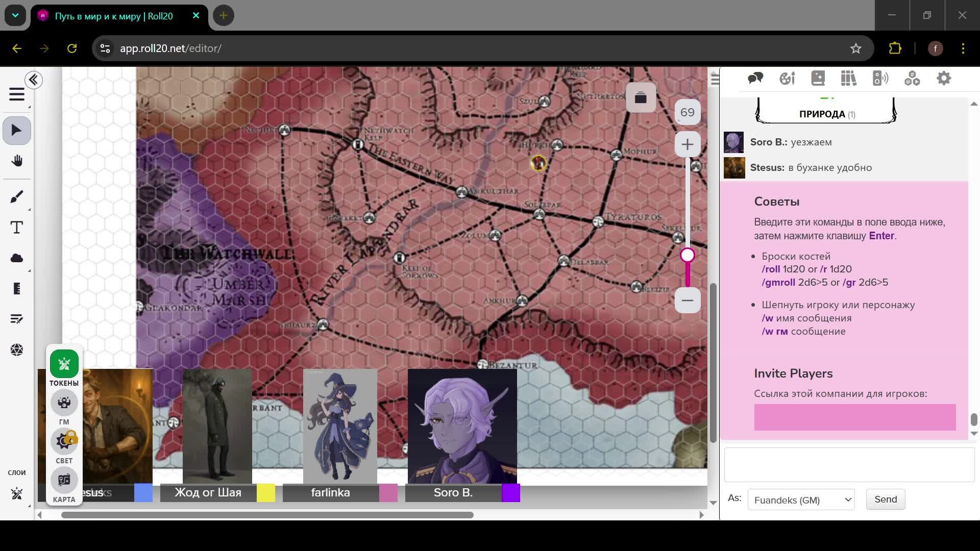Open the Fog of War cloud tool
This screenshot has height=551, width=980.
click(x=17, y=258)
